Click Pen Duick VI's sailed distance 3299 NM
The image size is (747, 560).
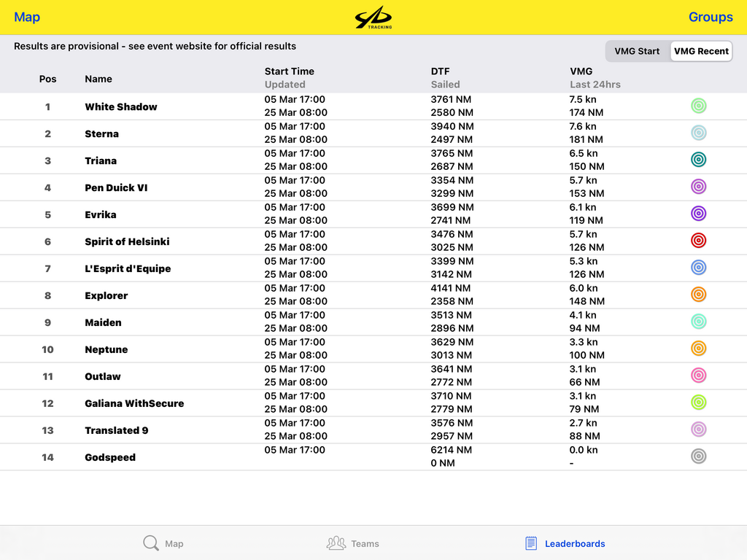tap(452, 193)
